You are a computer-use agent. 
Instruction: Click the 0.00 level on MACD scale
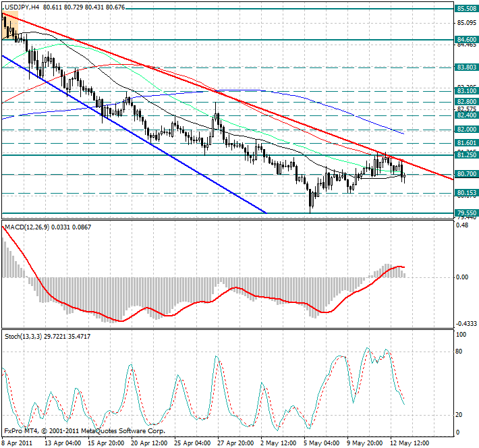coord(463,277)
